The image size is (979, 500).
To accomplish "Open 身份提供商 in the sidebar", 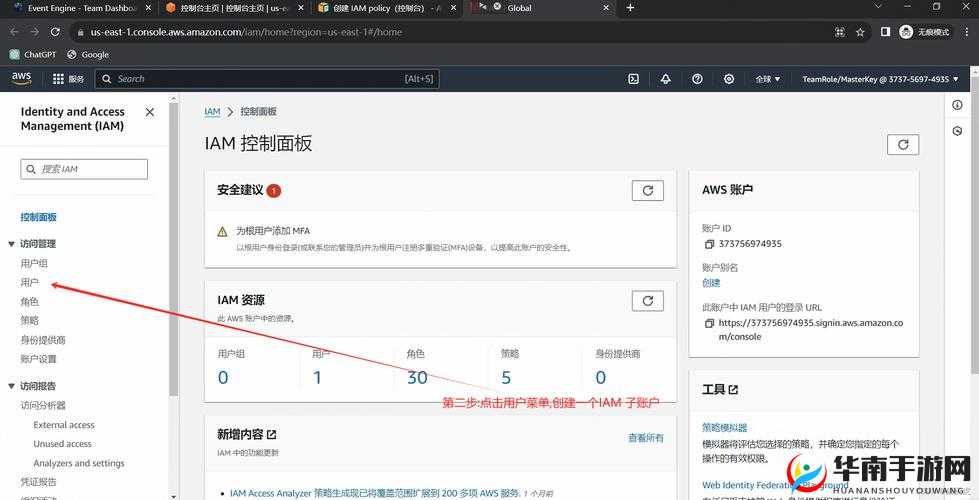I will tap(43, 340).
